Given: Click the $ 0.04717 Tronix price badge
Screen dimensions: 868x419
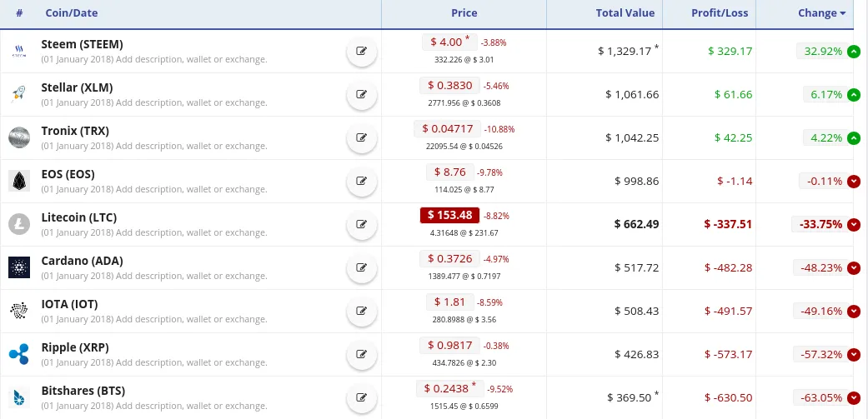Looking at the screenshot, I should (x=447, y=129).
